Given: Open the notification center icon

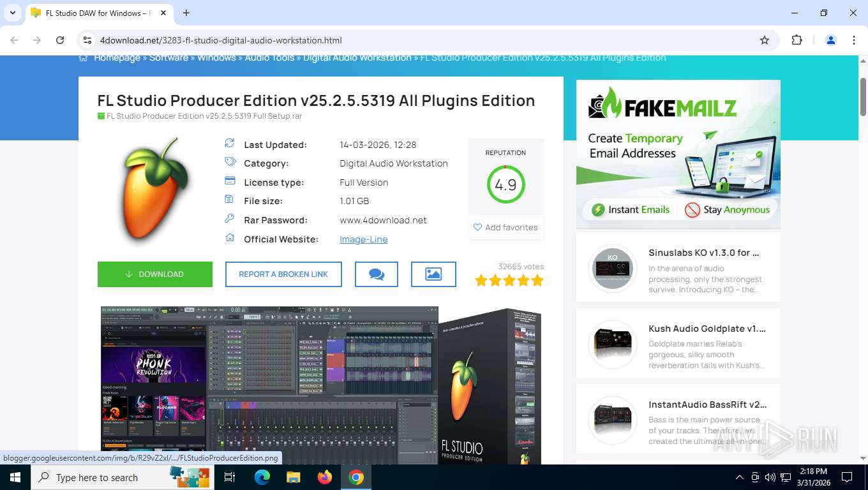Looking at the screenshot, I should [x=847, y=477].
